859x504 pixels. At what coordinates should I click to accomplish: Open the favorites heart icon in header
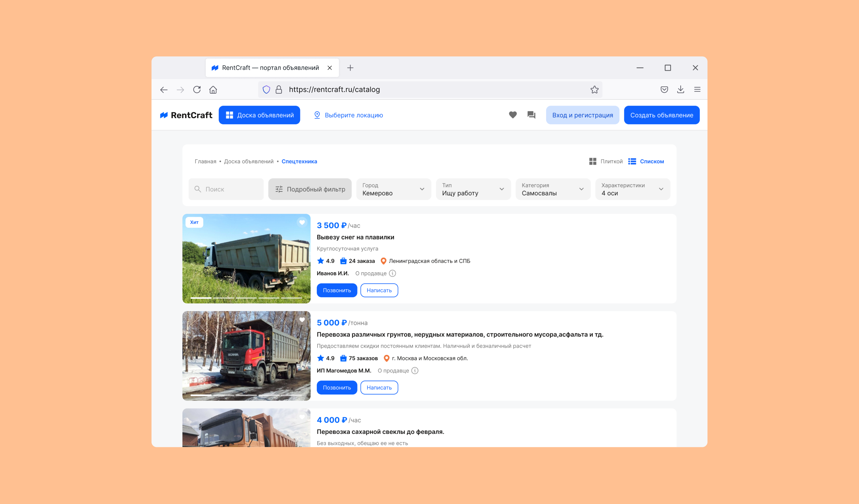pyautogui.click(x=512, y=115)
